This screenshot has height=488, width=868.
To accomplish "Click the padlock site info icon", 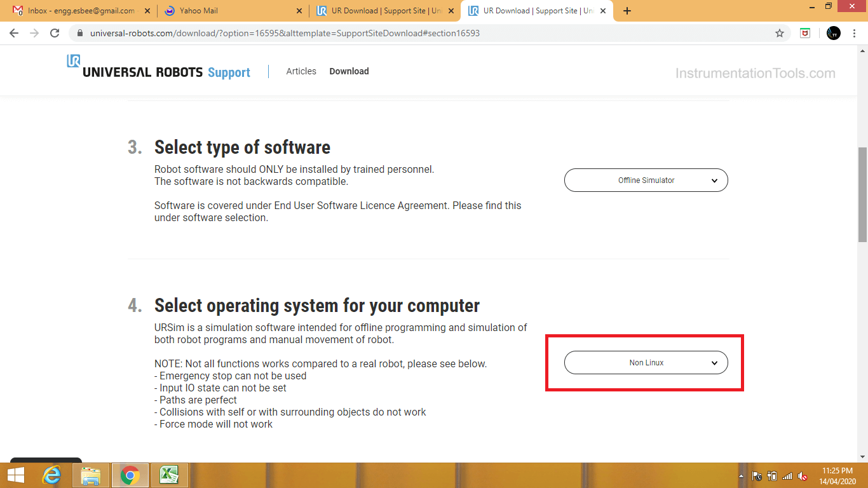I will [x=79, y=33].
